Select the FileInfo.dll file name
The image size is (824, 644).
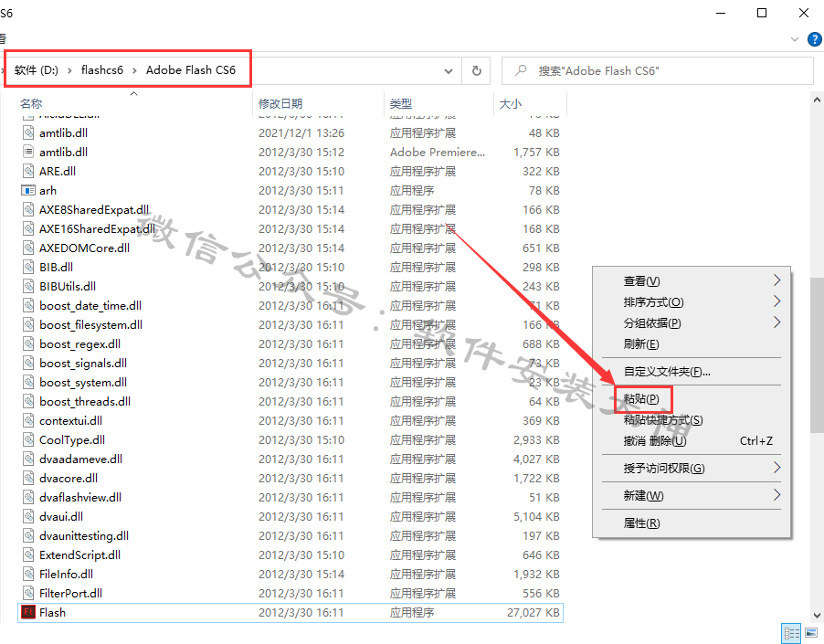click(x=66, y=575)
